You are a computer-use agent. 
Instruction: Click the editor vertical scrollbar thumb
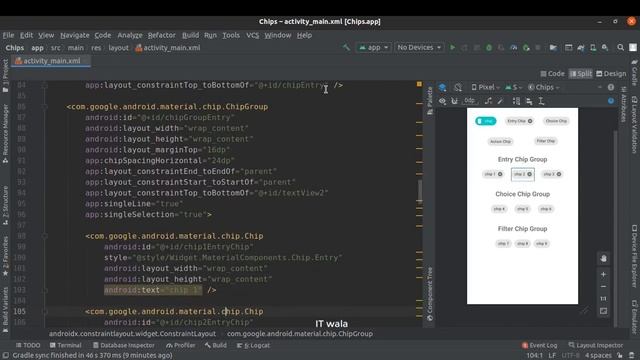419,191
